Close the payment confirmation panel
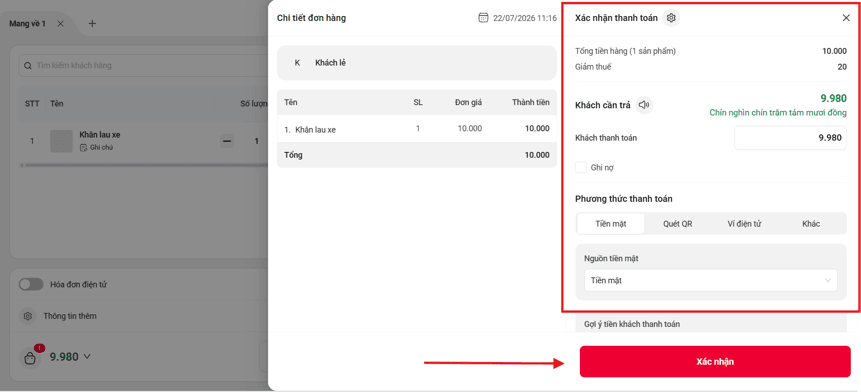Screen dimensions: 861x392 coord(846,18)
